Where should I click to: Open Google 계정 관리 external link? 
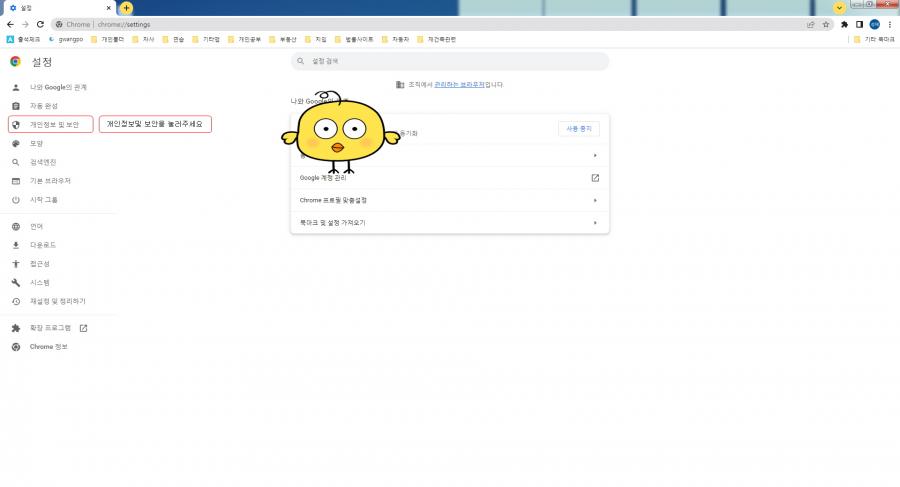(x=595, y=178)
